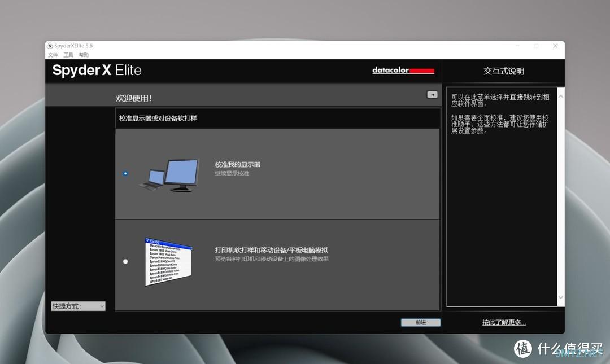Click the datacolor logo
The height and width of the screenshot is (364, 610).
click(403, 71)
